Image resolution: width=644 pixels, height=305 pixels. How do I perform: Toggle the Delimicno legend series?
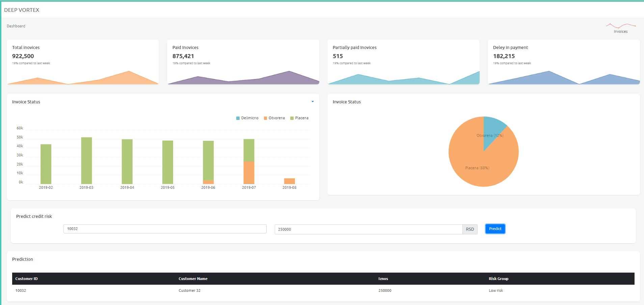click(247, 118)
